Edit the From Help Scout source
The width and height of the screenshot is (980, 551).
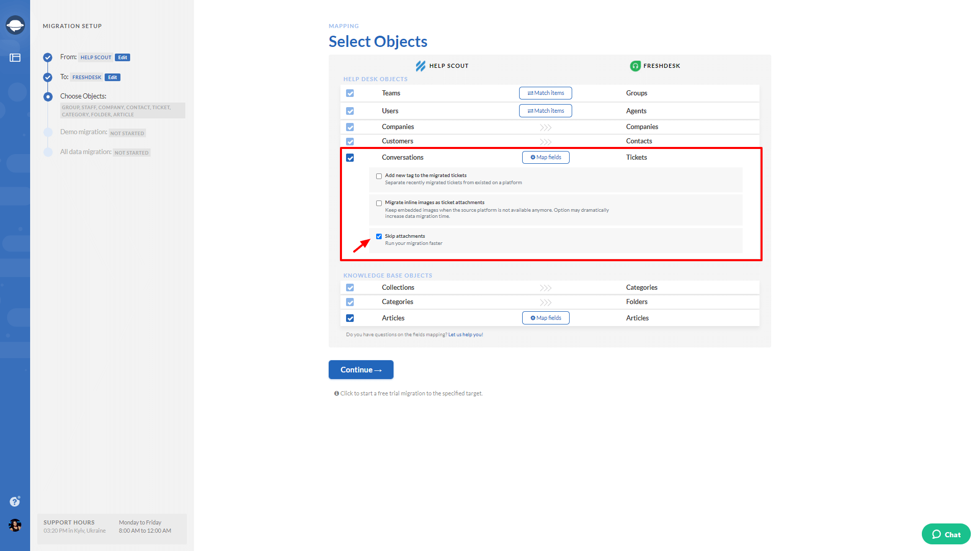(x=122, y=58)
